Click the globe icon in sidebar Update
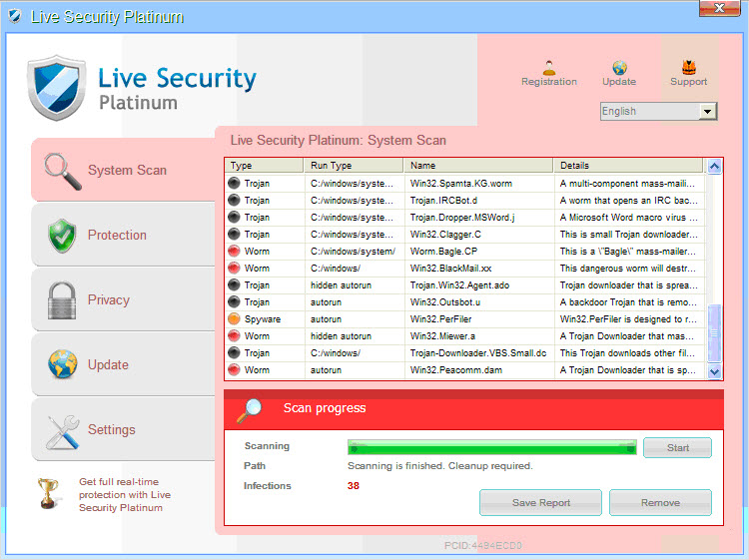 (x=62, y=364)
